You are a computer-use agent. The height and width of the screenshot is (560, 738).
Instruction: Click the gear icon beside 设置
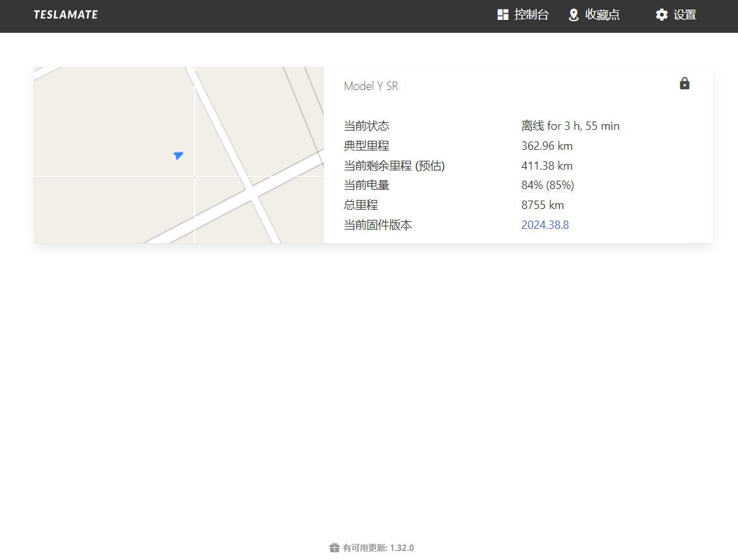[x=661, y=15]
